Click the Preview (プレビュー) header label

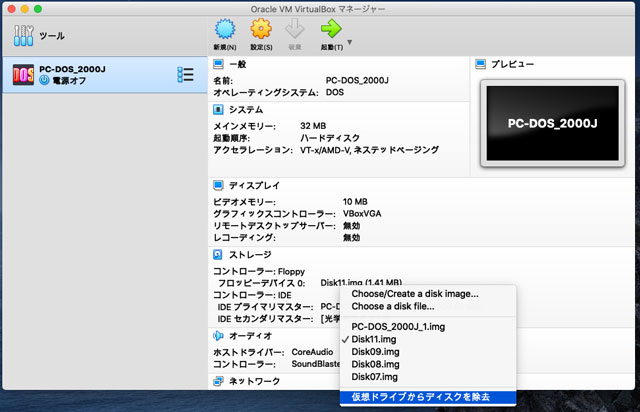(x=512, y=64)
